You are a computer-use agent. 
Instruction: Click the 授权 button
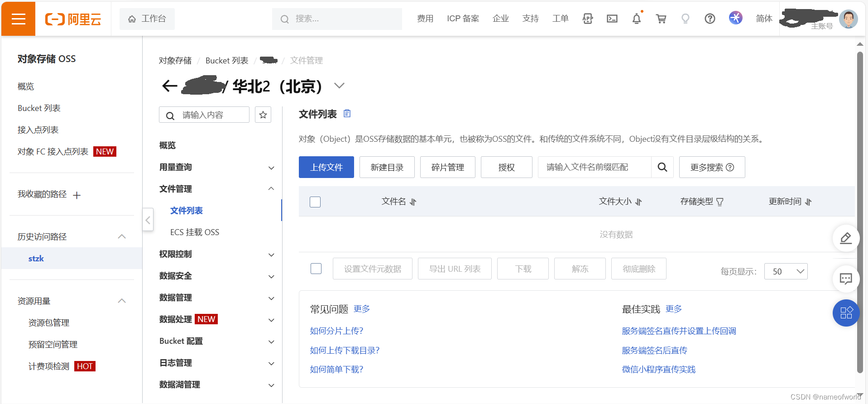(507, 167)
